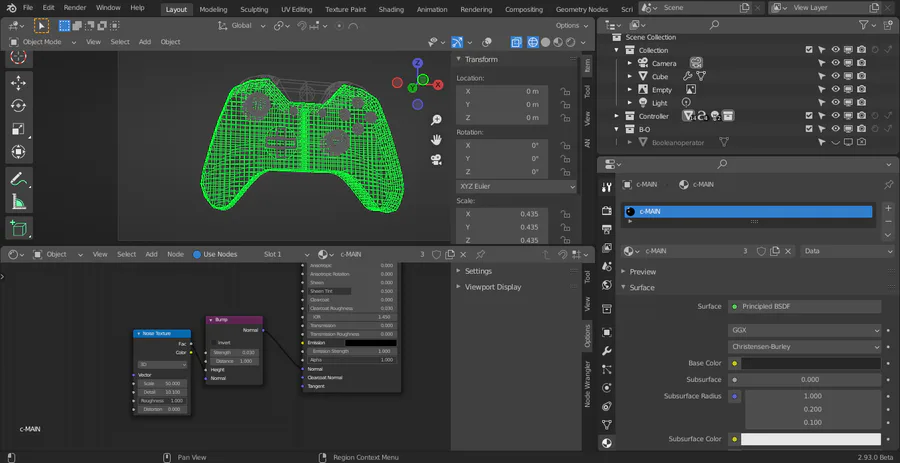Open the Tool properties tab icon

(x=607, y=187)
